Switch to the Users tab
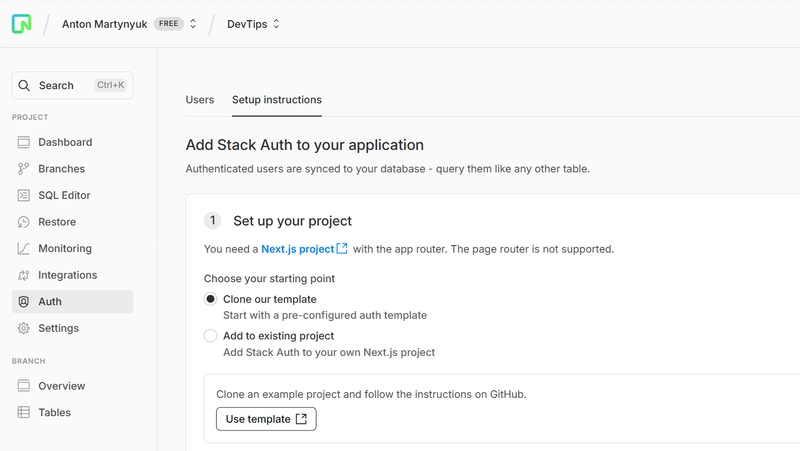This screenshot has height=451, width=800. pos(200,100)
